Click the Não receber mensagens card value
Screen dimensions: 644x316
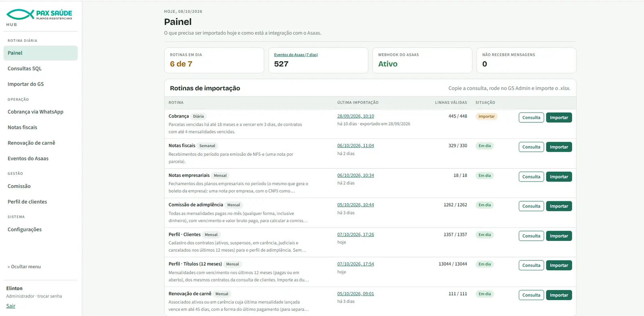485,64
